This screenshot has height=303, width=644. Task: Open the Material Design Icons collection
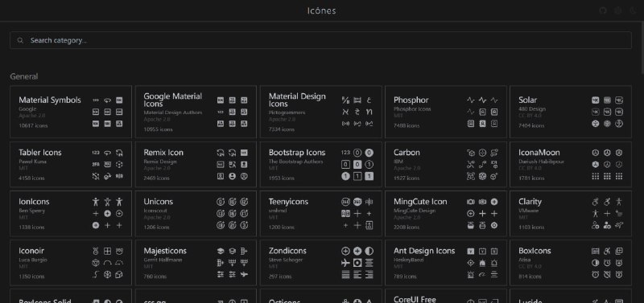click(x=320, y=112)
